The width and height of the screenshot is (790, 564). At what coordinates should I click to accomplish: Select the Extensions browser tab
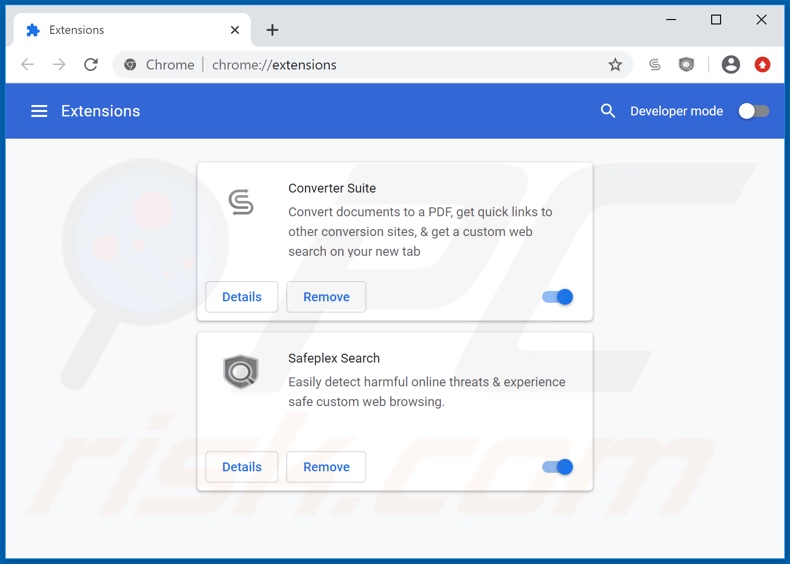132,30
